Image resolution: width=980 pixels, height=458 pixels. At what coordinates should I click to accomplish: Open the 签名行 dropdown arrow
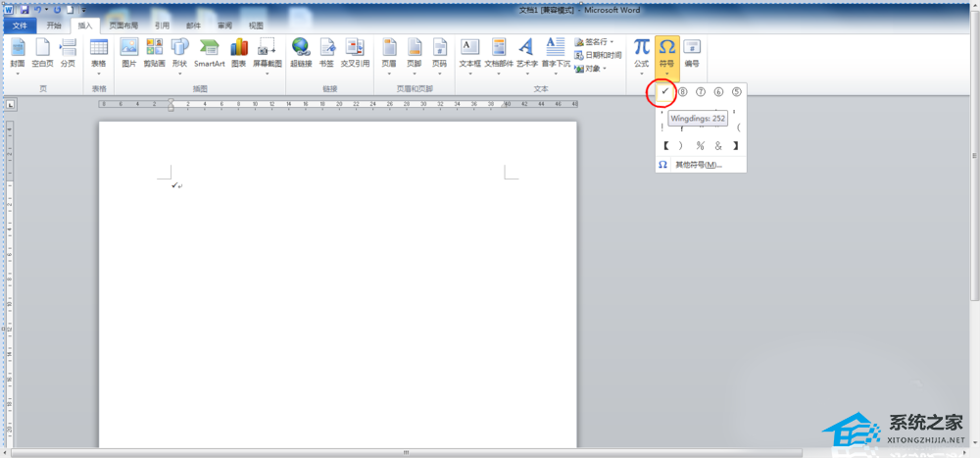[x=612, y=42]
